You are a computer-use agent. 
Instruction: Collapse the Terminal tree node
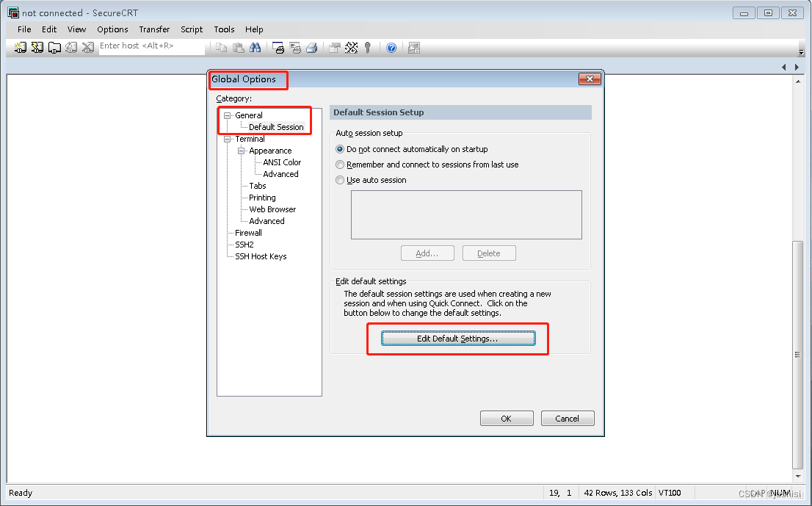coord(227,140)
